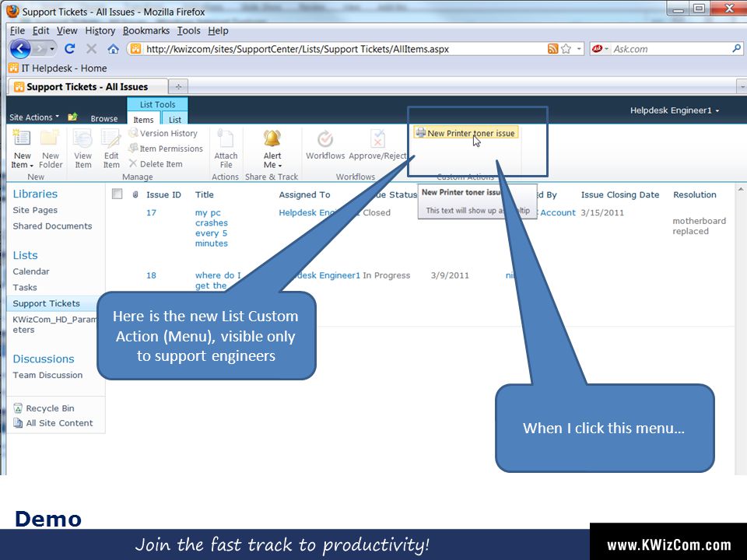Go to Shared Documents library
This screenshot has width=747, height=560.
[x=52, y=226]
